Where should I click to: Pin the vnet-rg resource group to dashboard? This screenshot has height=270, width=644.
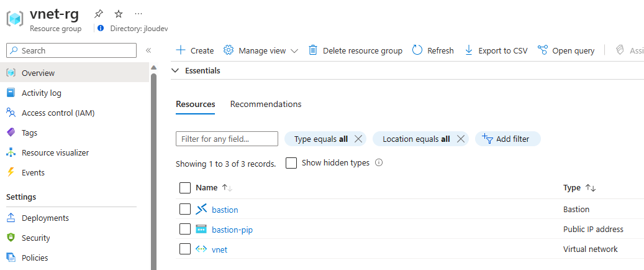(98, 14)
